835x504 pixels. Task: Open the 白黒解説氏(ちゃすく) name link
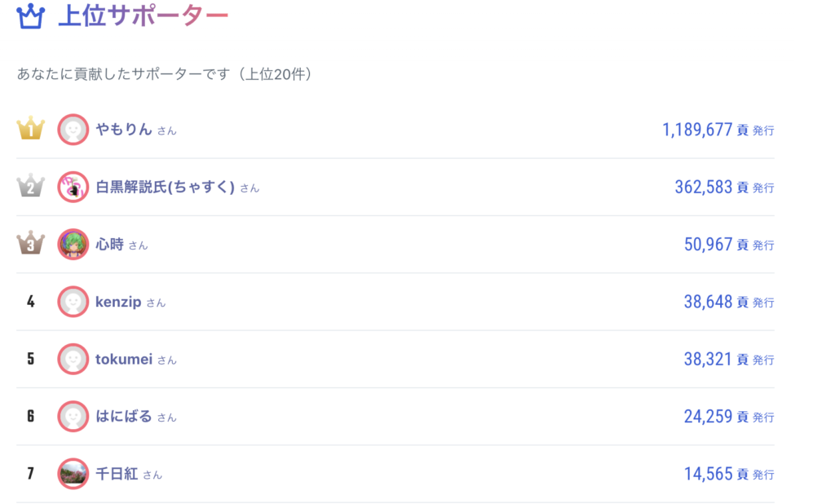165,187
